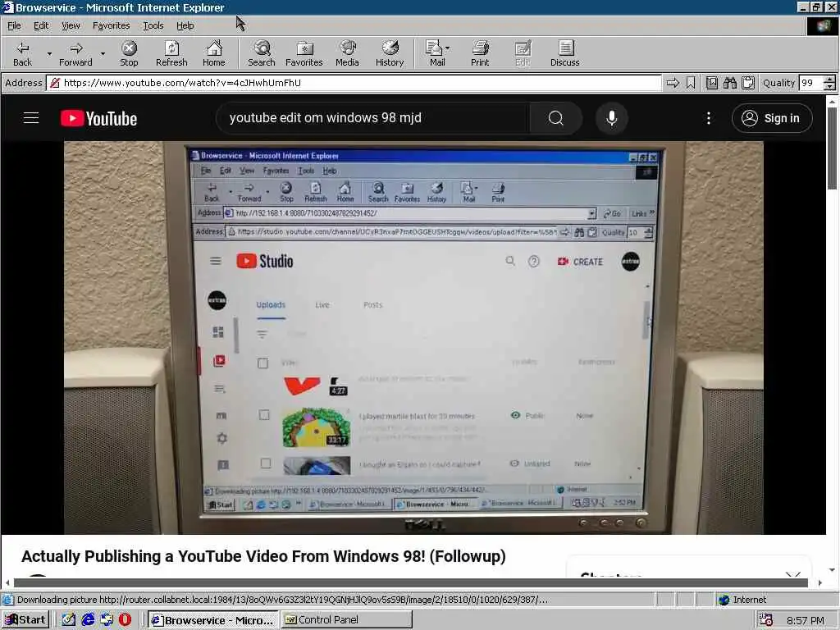This screenshot has width=840, height=630.
Task: Increase Quality with the up spinner arrow
Action: tap(829, 80)
